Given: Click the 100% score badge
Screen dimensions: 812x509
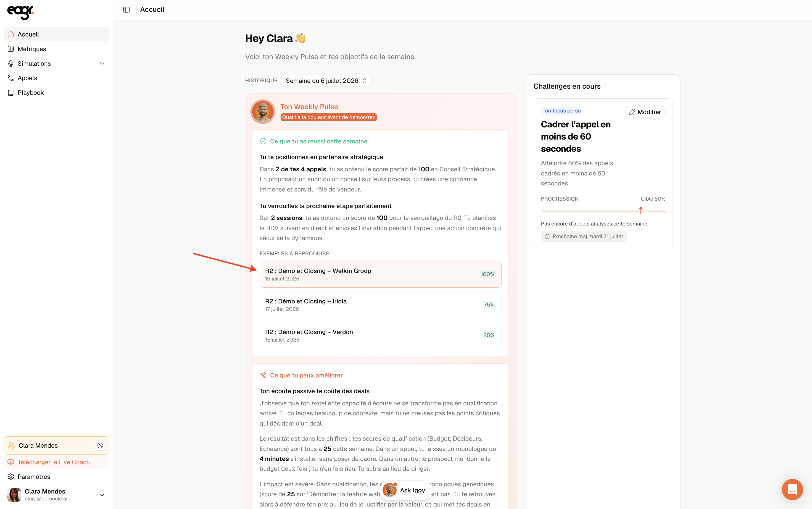Looking at the screenshot, I should (x=487, y=274).
